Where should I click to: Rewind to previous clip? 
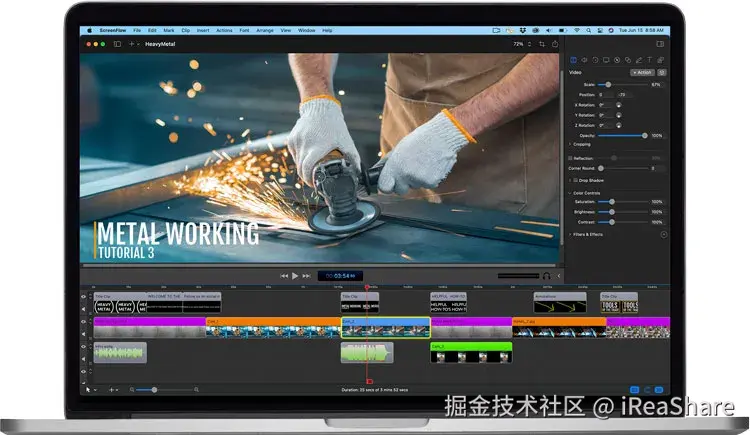coord(284,276)
